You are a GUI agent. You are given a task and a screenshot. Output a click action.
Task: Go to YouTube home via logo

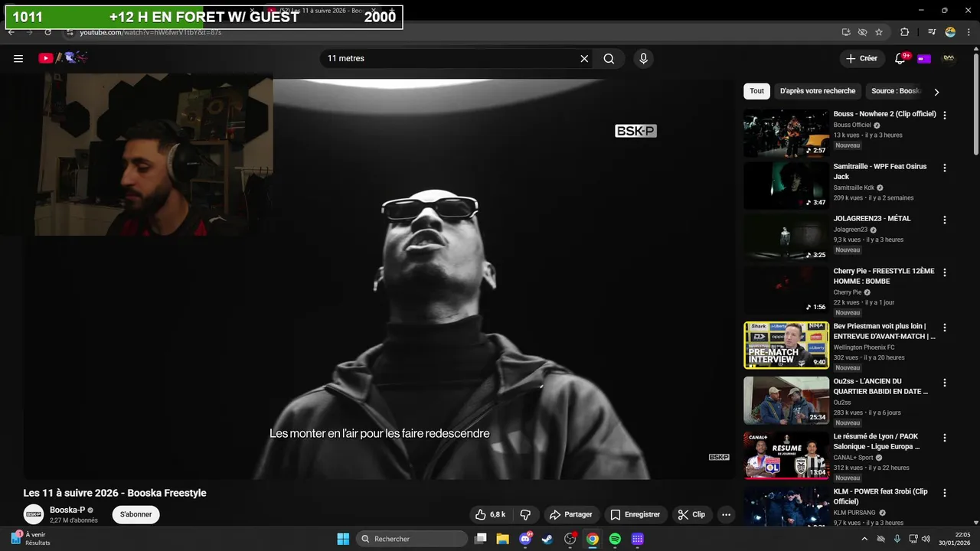pos(64,58)
